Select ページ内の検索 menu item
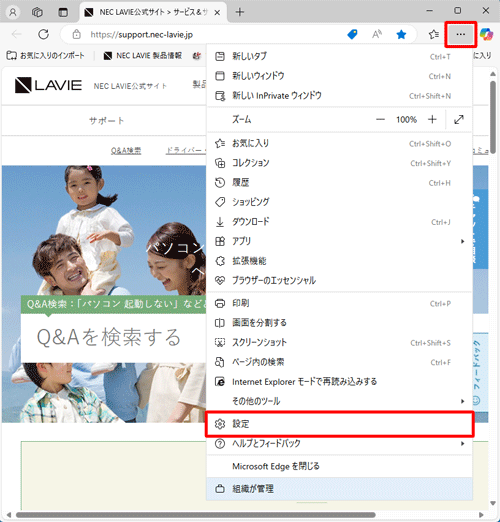 [339, 362]
